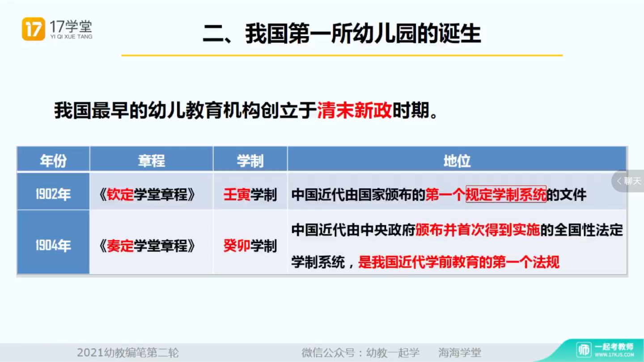Open the 聊天 chat panel tab
Viewport: 644px width, 362px height.
(628, 181)
